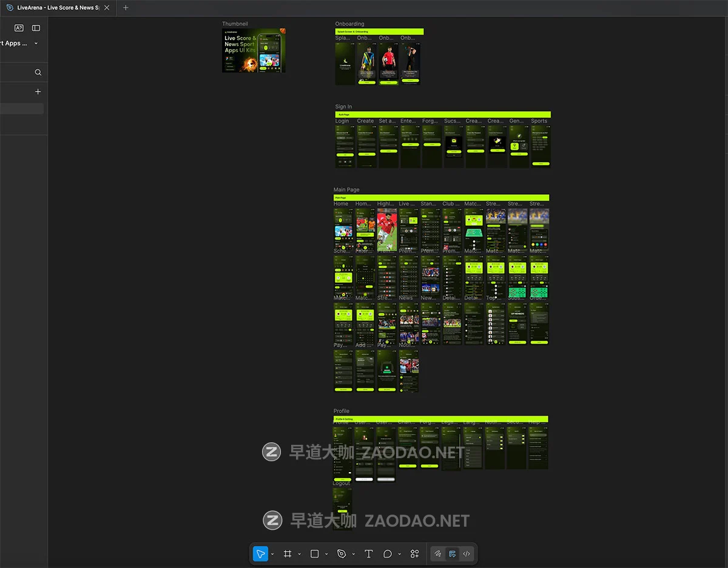This screenshot has width=728, height=568.
Task: Expand the Comment tool options chevron
Action: [399, 554]
